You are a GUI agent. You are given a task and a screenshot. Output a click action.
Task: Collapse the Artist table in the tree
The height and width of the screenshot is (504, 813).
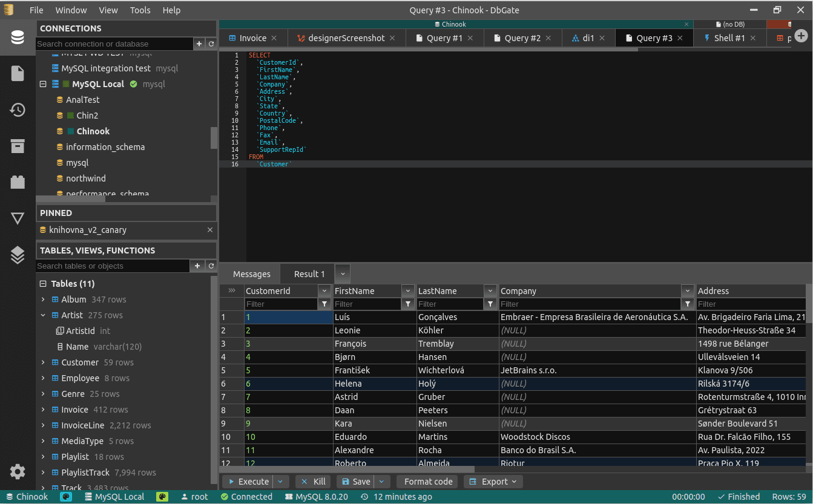(42, 315)
